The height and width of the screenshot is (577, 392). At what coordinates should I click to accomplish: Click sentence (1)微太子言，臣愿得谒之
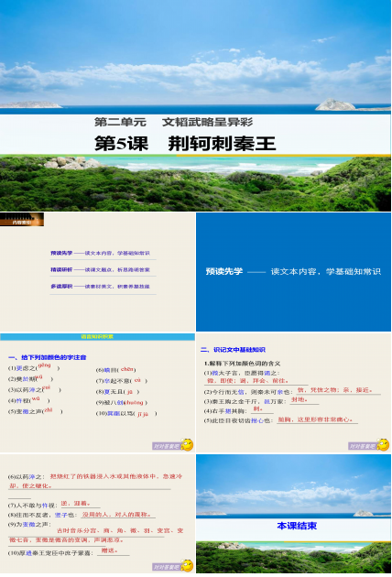pyautogui.click(x=242, y=373)
